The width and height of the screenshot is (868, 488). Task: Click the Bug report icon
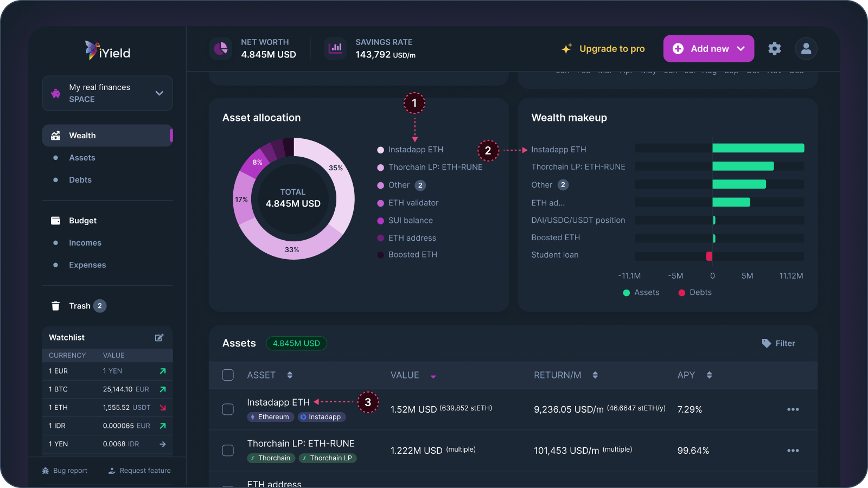tap(46, 470)
